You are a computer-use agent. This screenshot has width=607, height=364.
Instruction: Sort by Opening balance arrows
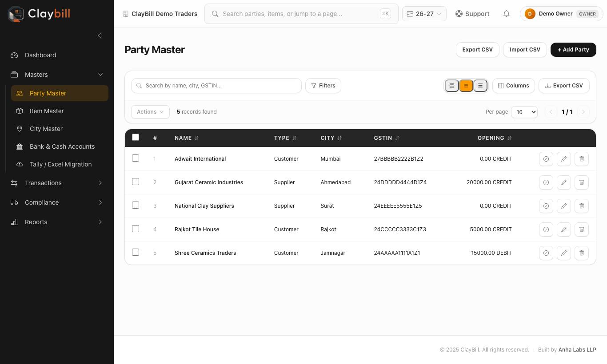pos(509,138)
